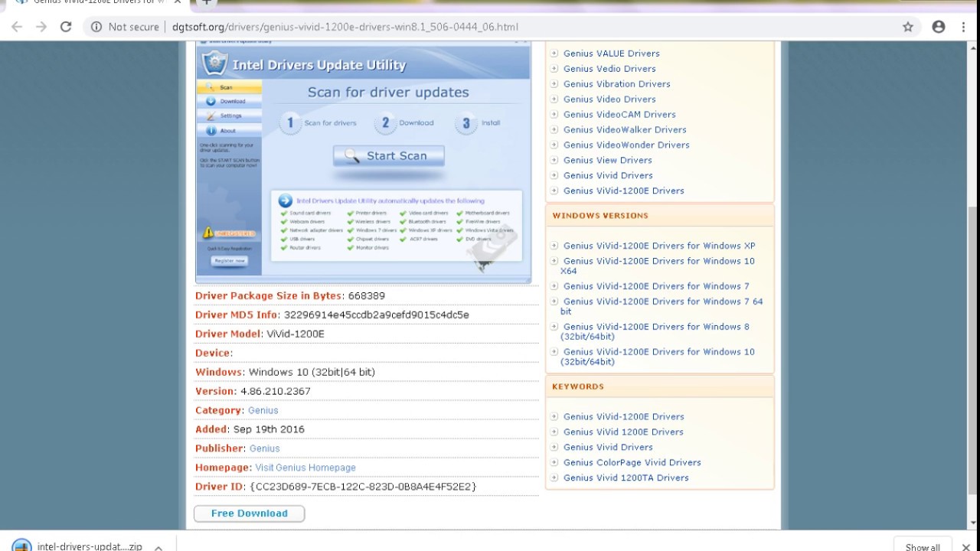This screenshot has height=551, width=980.
Task: Open Genius Vivid Drivers link under Keywords
Action: coord(608,448)
